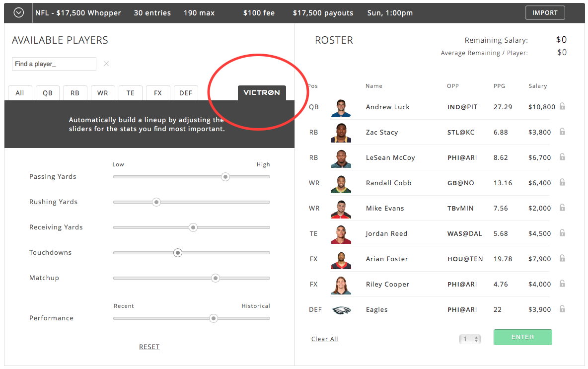
Task: Open the contest selector chevron top-left
Action: tap(19, 12)
